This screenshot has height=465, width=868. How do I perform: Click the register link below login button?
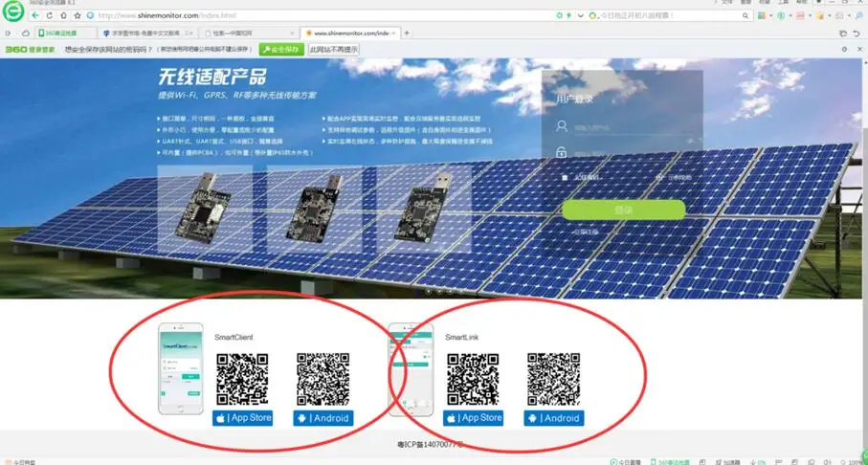pyautogui.click(x=586, y=232)
